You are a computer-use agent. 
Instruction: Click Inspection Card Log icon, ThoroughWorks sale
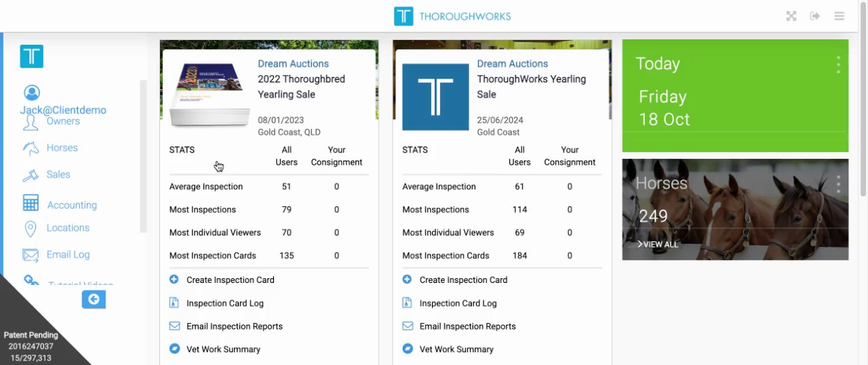(x=408, y=303)
